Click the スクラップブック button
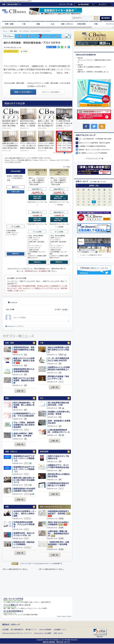The image size is (114, 644). click(x=11, y=51)
